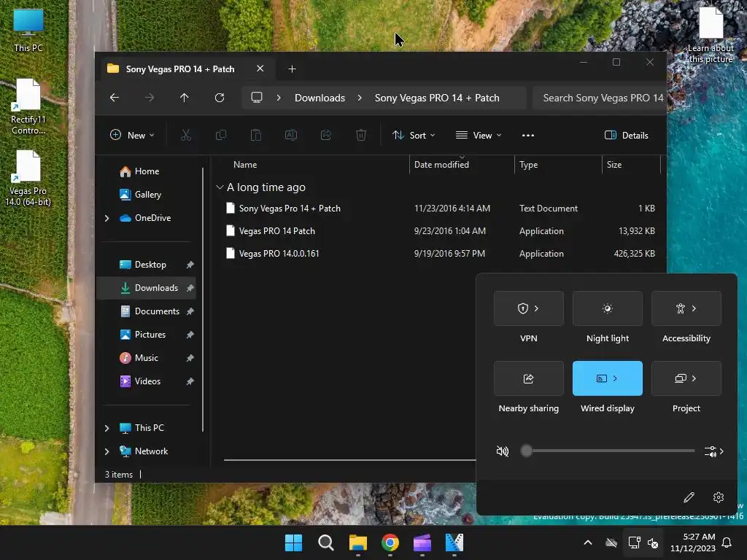The width and height of the screenshot is (747, 560).
Task: Show hidden tray icons chevron
Action: click(x=588, y=542)
